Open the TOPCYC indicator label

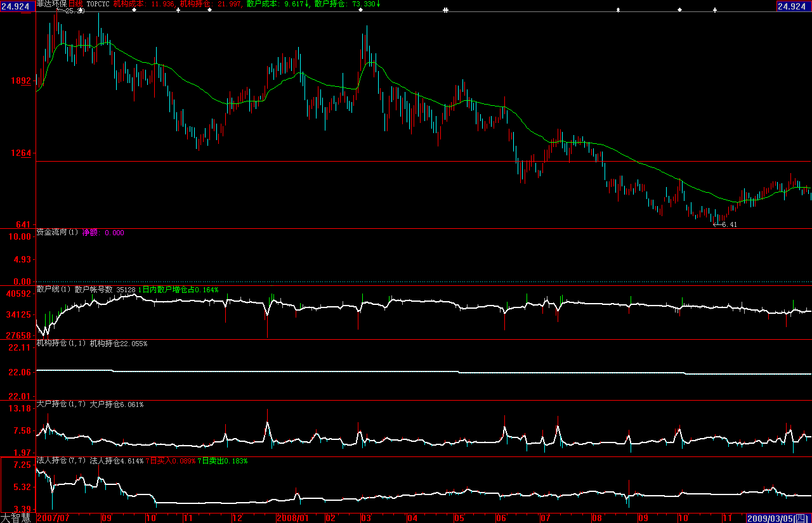pos(98,4)
